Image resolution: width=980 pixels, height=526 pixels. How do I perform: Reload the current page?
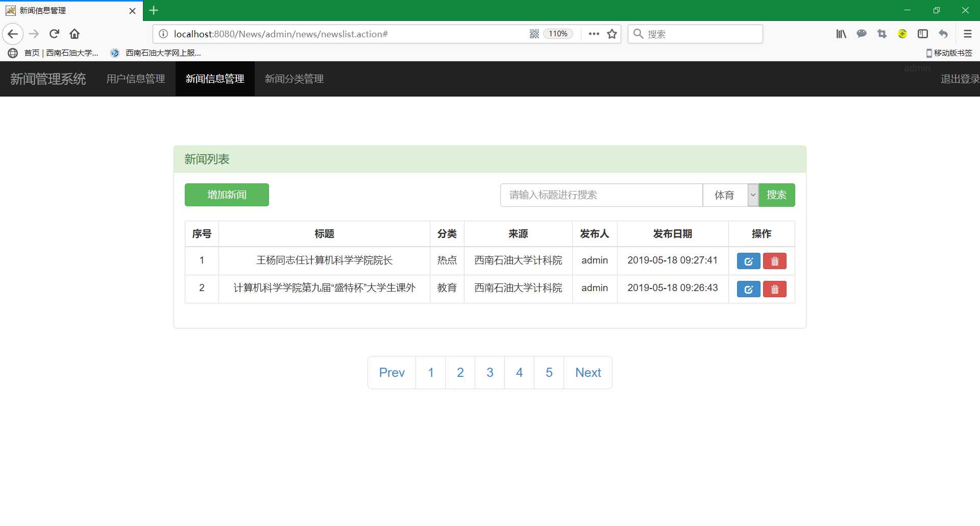tap(54, 34)
